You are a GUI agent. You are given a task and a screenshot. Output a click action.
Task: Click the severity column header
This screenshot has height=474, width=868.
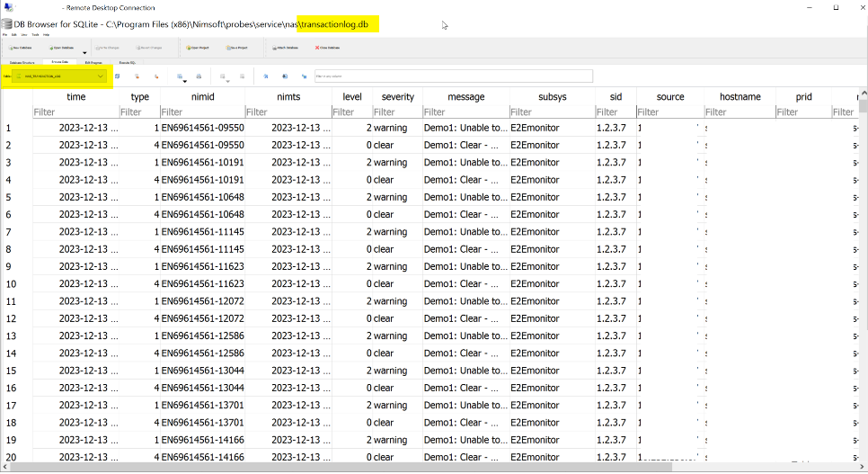point(397,96)
